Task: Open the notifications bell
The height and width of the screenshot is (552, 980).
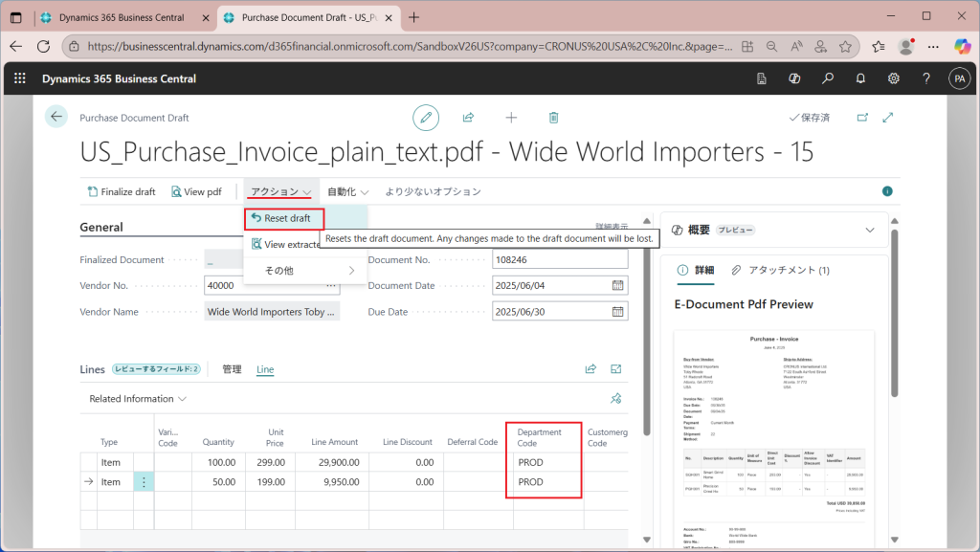Action: pos(860,78)
